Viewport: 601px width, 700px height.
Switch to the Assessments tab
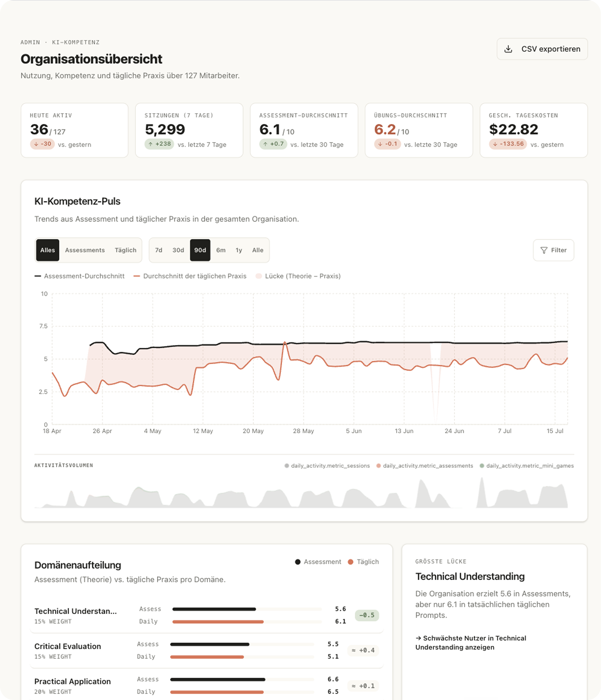(x=85, y=250)
